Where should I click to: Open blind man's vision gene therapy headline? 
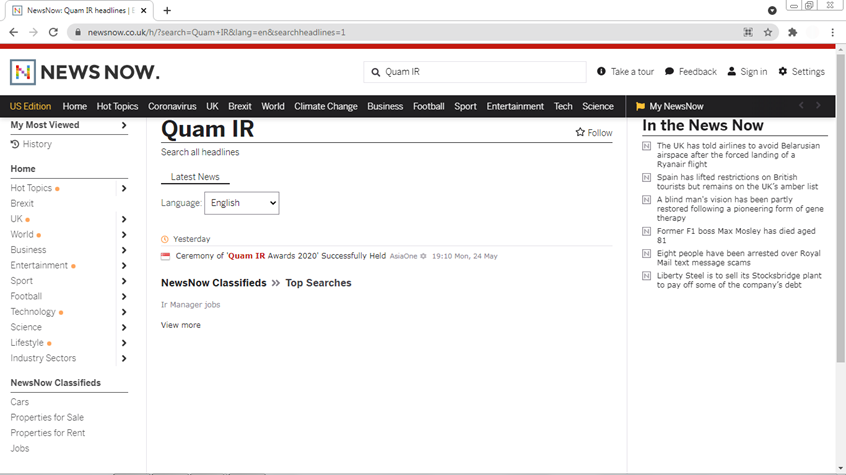click(740, 209)
